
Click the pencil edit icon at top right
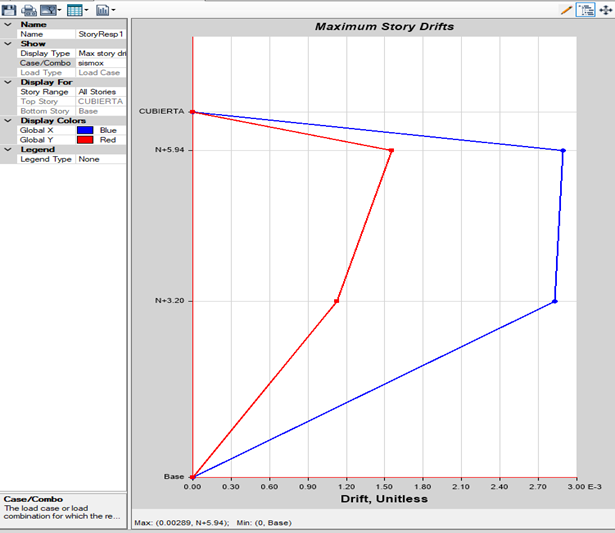coord(566,9)
